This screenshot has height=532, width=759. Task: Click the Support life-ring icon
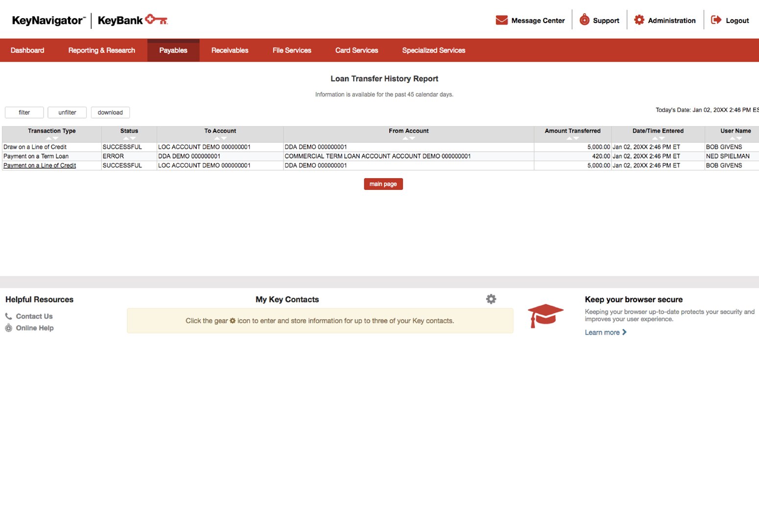(584, 20)
